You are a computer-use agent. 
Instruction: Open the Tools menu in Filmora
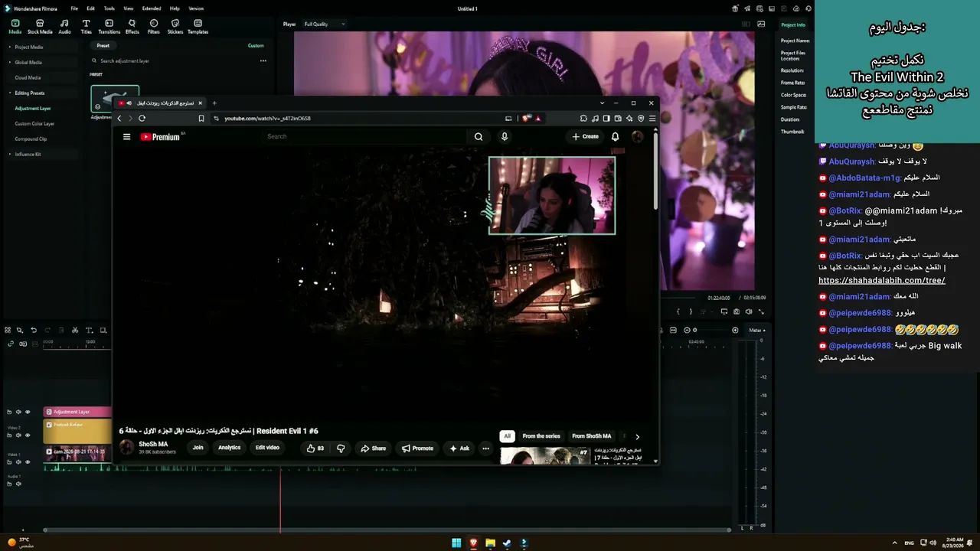[109, 8]
